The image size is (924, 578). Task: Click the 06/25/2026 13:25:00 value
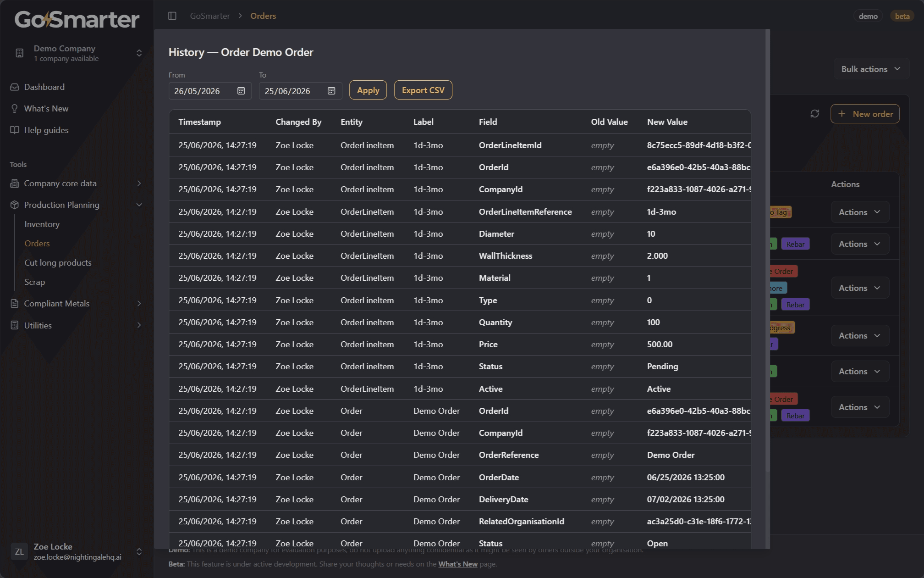point(686,478)
